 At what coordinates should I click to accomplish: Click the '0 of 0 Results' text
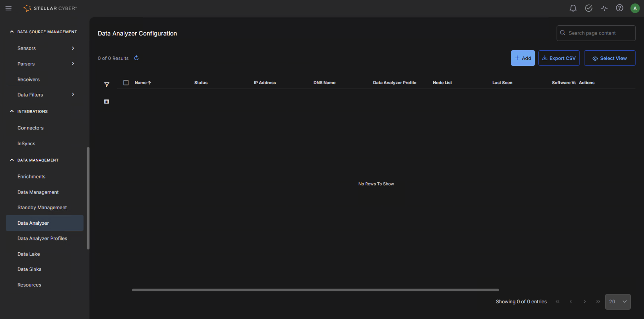click(113, 58)
